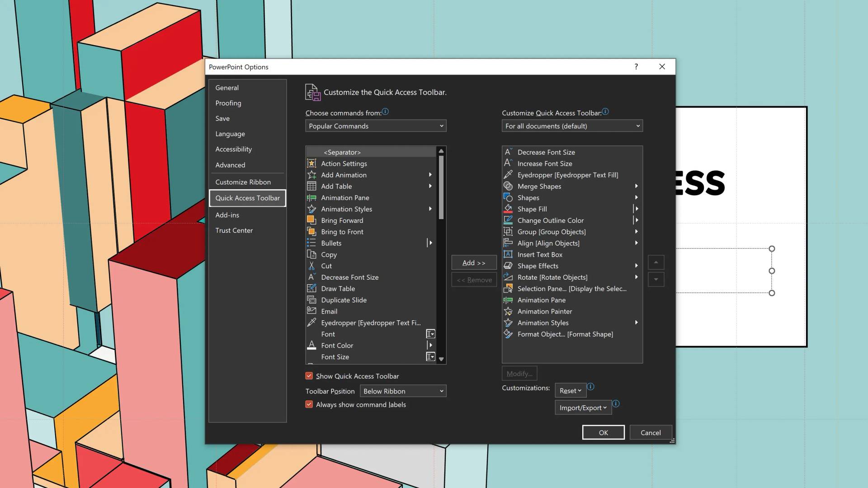Image resolution: width=868 pixels, height=488 pixels.
Task: Select Font Size in commands list
Action: pyautogui.click(x=371, y=357)
